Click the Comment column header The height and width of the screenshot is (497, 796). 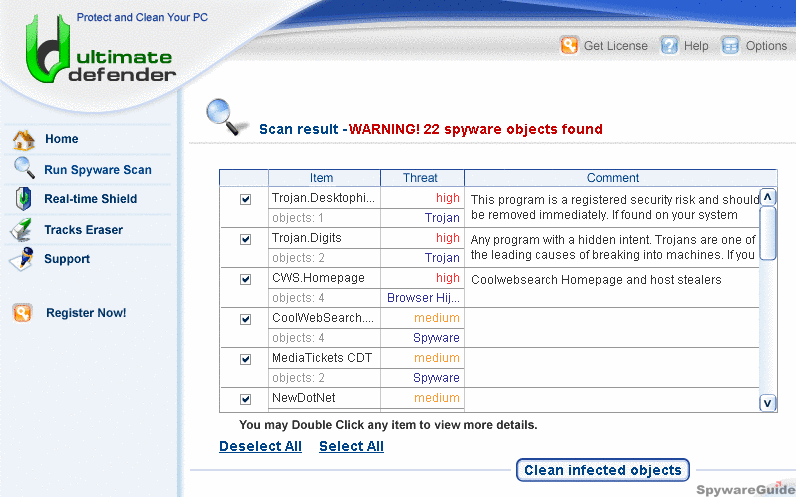(x=620, y=178)
